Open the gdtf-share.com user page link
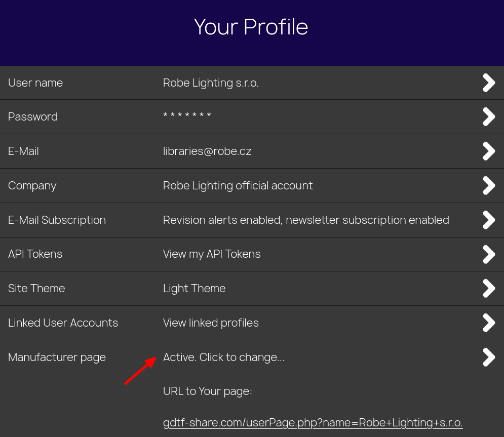The image size is (504, 437). (x=312, y=422)
